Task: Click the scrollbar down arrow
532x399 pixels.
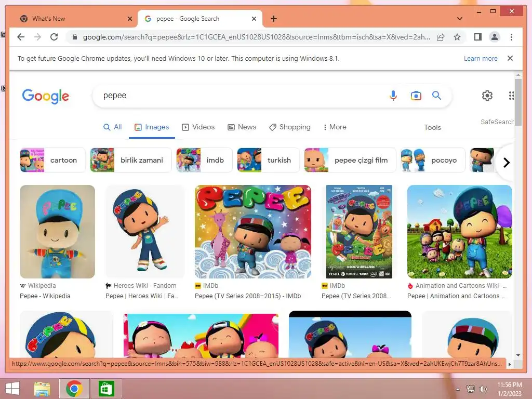Action: click(x=518, y=355)
